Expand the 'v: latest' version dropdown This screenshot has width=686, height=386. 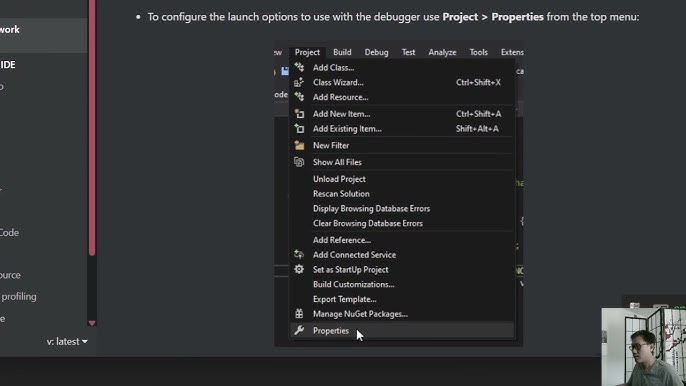(x=67, y=341)
